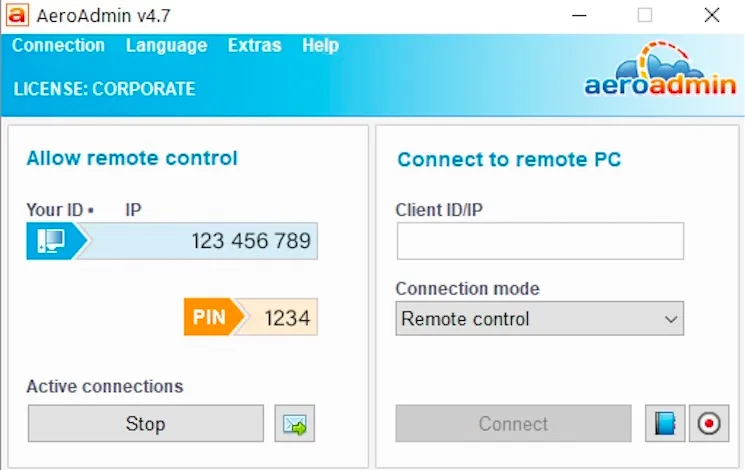Viewport: 745px width, 470px height.
Task: Click the Stop button
Action: coord(146,423)
